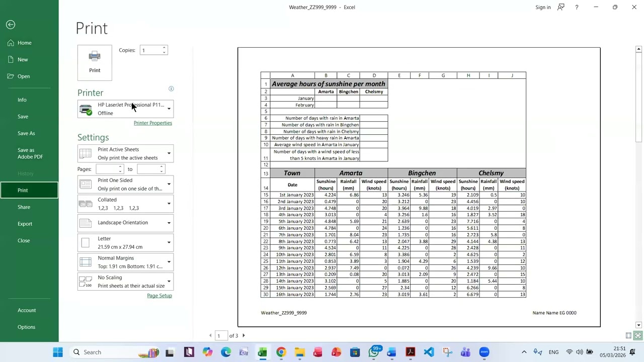Click preview scrollbar down arrow
Screen dimensions: 644x362
click(x=638, y=325)
